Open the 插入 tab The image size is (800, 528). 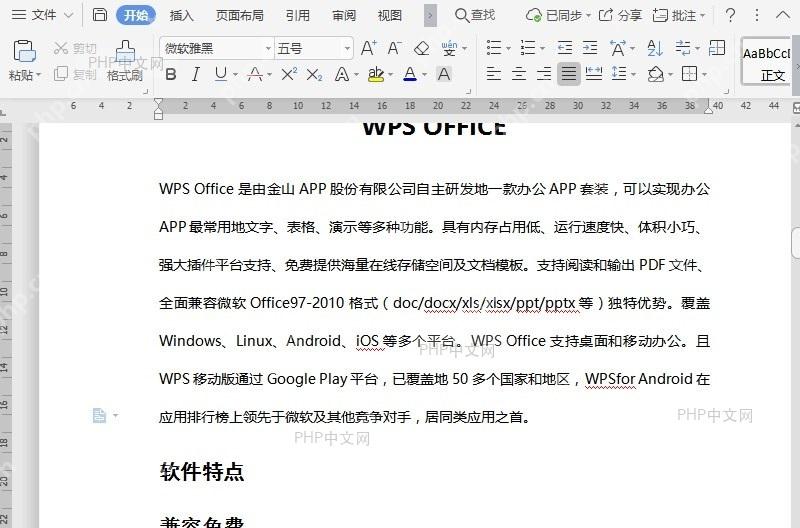[x=181, y=15]
